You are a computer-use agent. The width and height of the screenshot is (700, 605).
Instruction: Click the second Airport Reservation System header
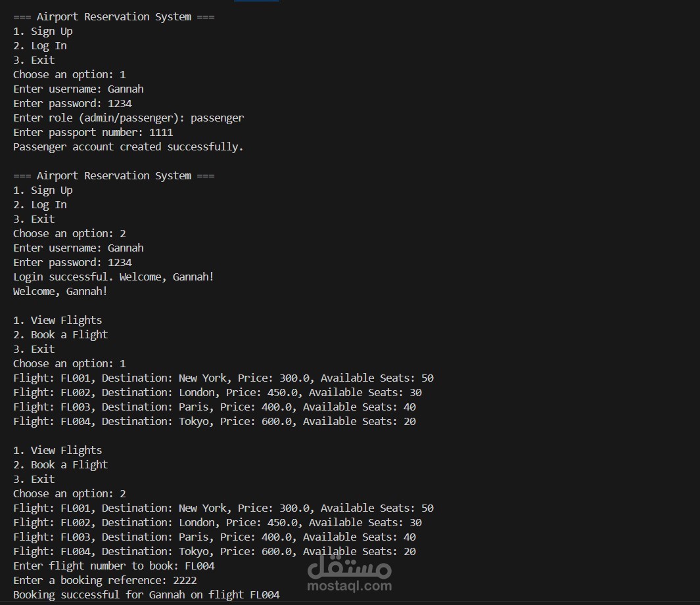(114, 175)
